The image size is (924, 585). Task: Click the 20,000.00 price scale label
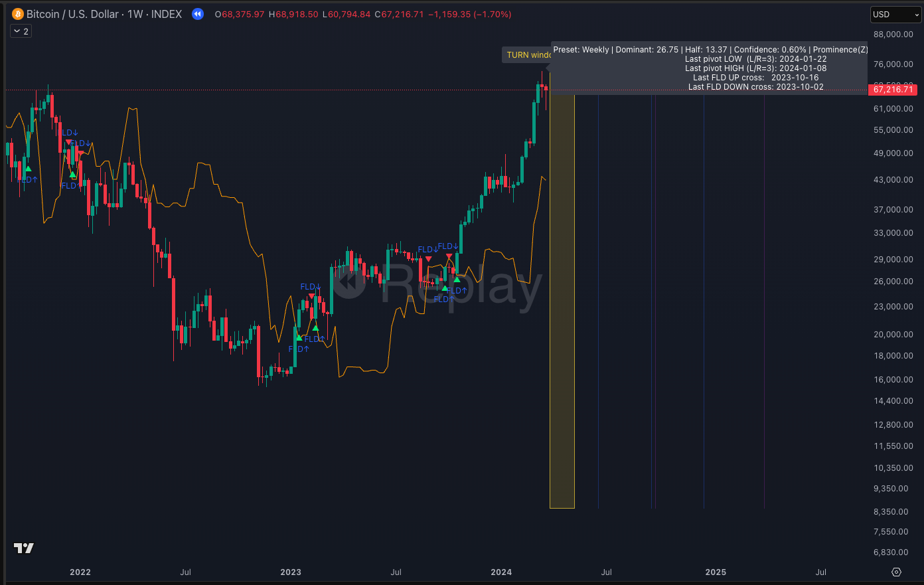pyautogui.click(x=893, y=334)
